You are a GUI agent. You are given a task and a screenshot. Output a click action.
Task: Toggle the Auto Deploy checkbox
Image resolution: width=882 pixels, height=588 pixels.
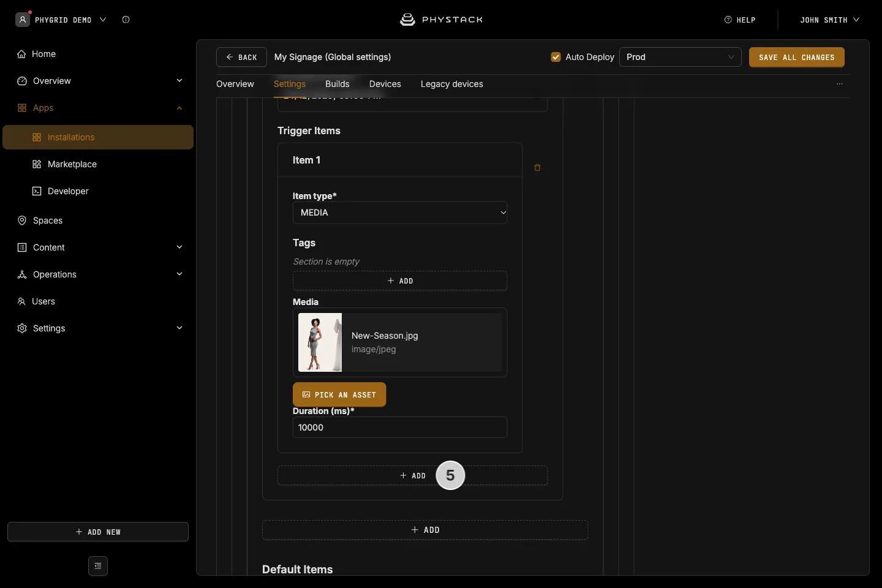[556, 57]
